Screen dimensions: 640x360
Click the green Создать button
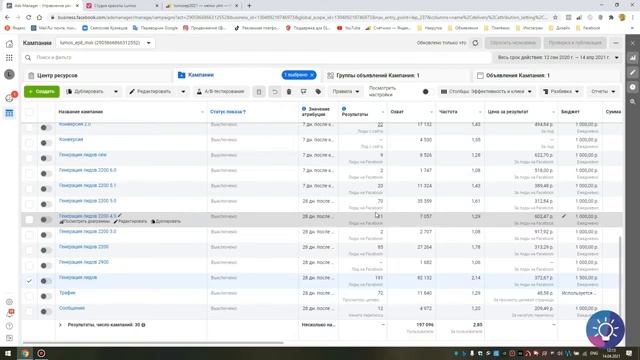tap(42, 92)
